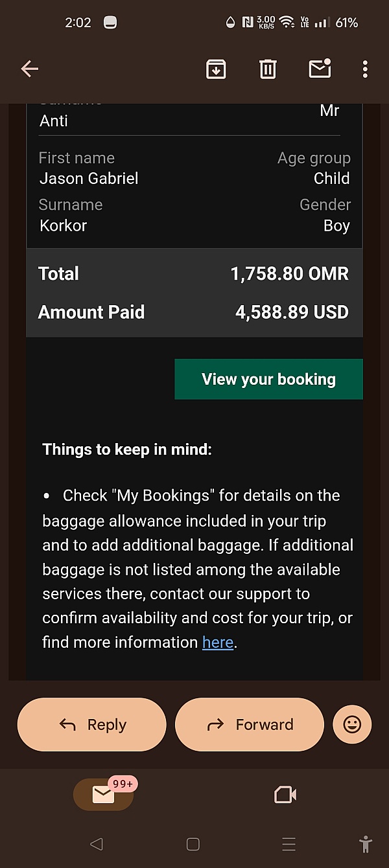Mark email as unread
Screen dimensions: 389x868
320,69
